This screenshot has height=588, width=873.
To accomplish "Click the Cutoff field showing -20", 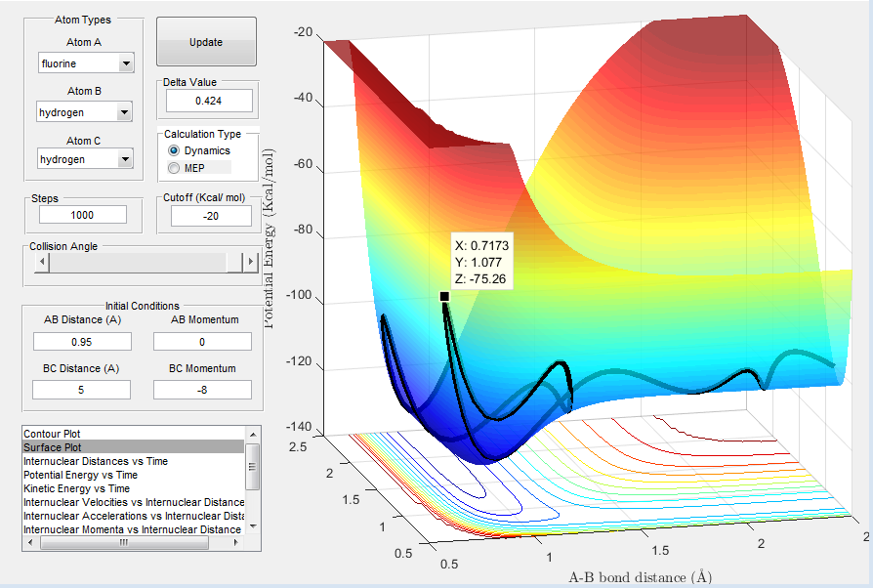I will point(211,216).
